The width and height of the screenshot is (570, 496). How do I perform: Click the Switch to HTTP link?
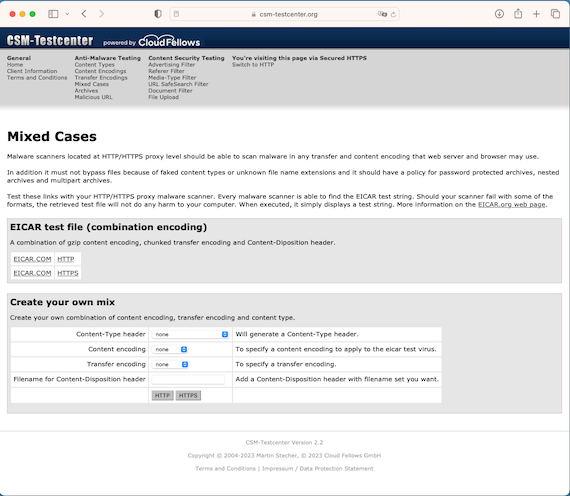click(x=253, y=65)
